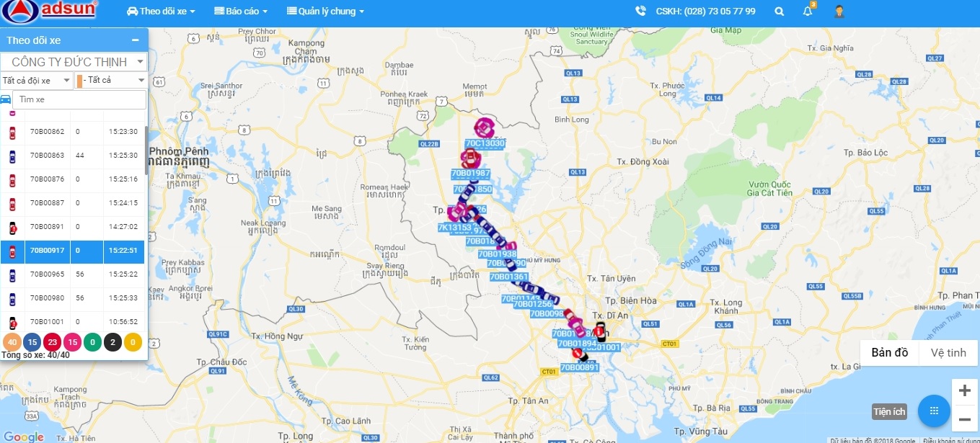This screenshot has height=443, width=980.
Task: Open the Quản lý chung menu
Action: tap(325, 12)
